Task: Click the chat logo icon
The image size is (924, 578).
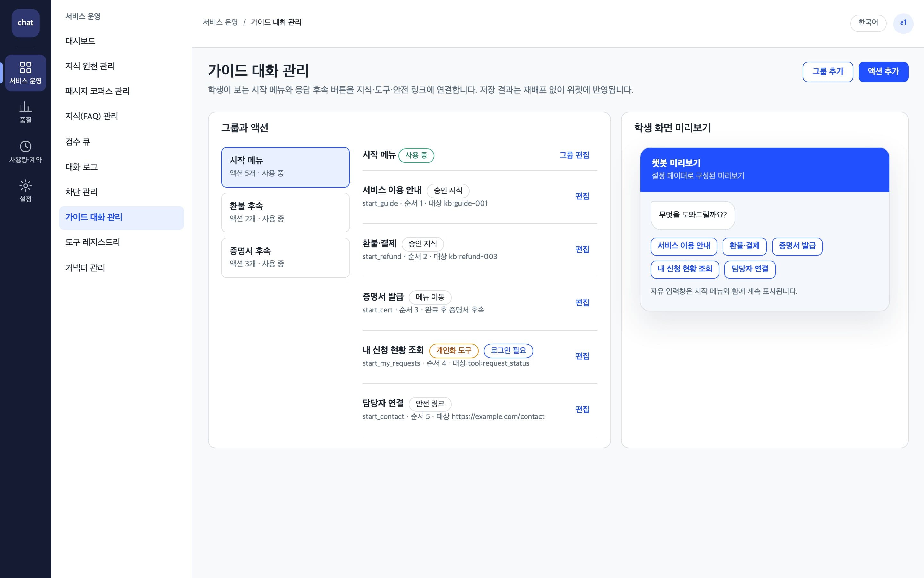Action: point(26,23)
